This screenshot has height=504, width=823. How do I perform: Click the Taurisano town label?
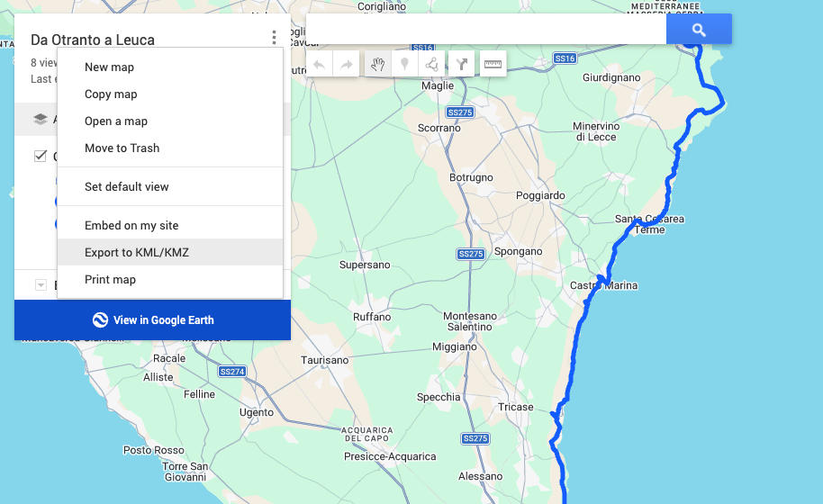point(324,360)
